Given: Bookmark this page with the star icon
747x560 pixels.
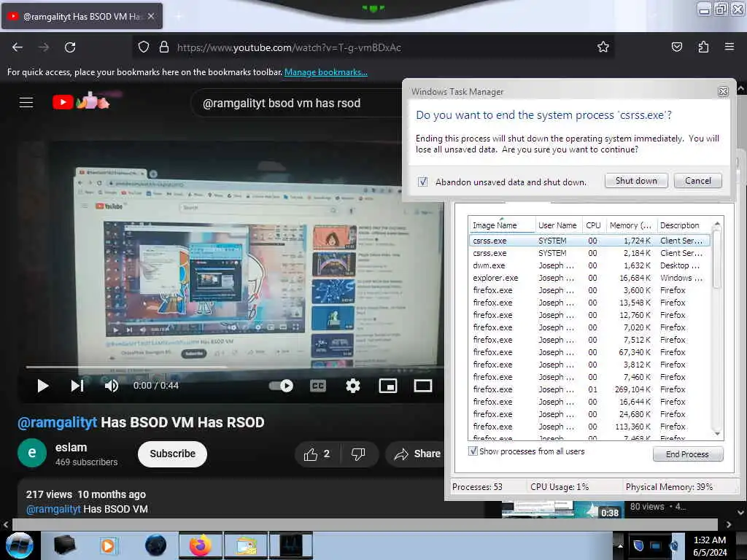Looking at the screenshot, I should (x=603, y=47).
